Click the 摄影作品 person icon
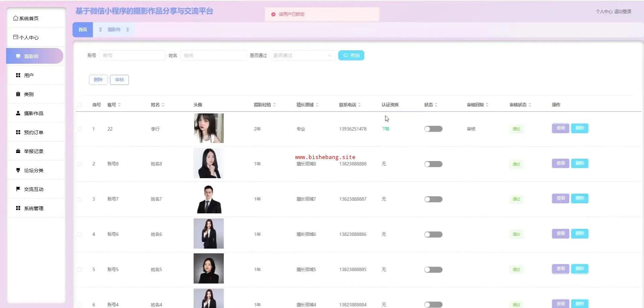 coord(18,113)
